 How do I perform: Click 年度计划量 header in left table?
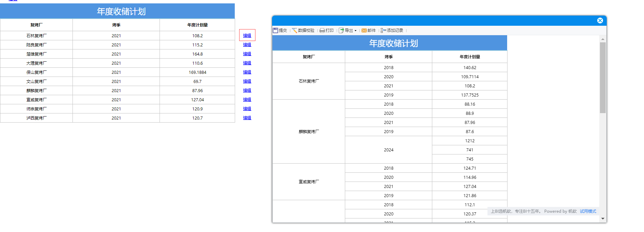point(198,25)
